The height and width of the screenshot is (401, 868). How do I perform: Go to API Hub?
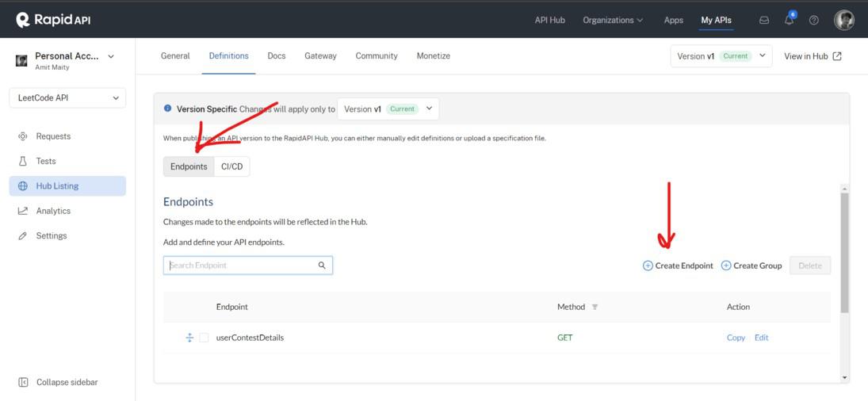click(549, 20)
